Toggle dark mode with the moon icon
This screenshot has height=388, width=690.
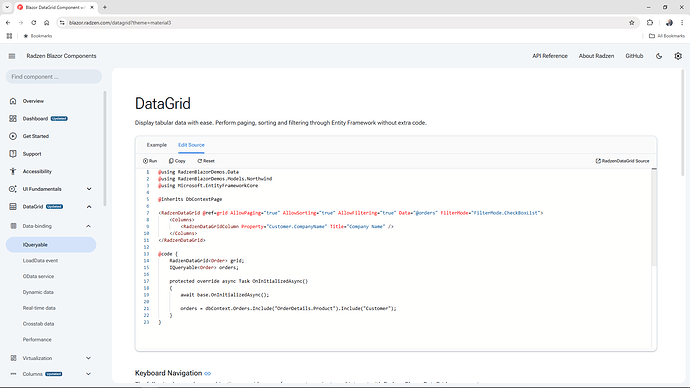[659, 56]
